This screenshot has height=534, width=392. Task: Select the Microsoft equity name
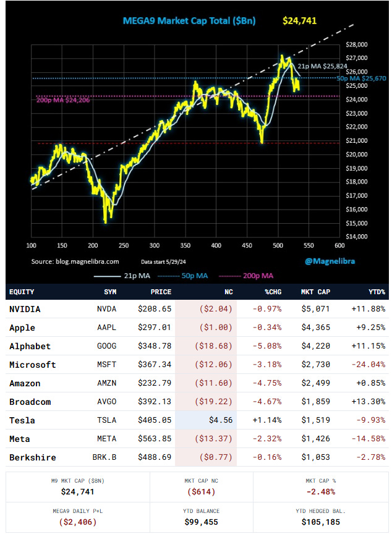(32, 365)
